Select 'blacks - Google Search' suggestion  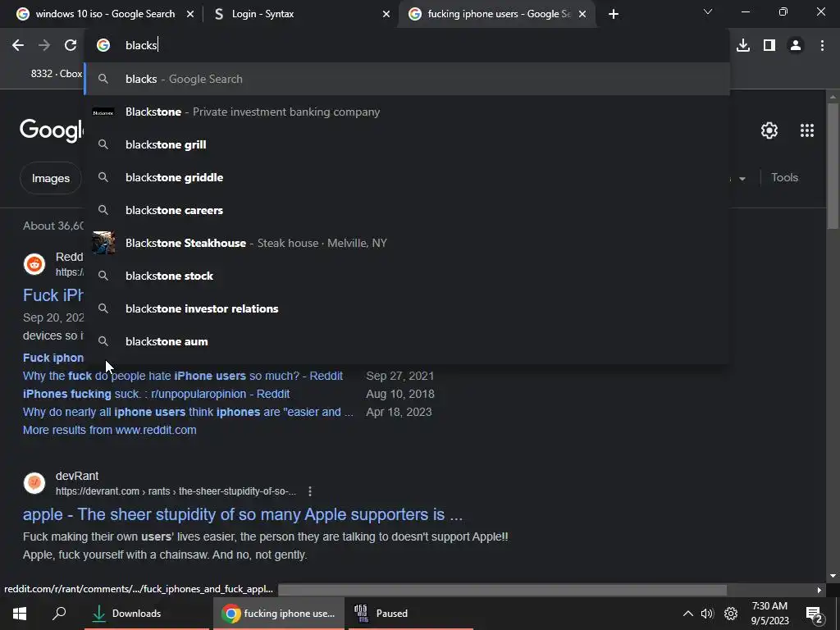tap(407, 80)
